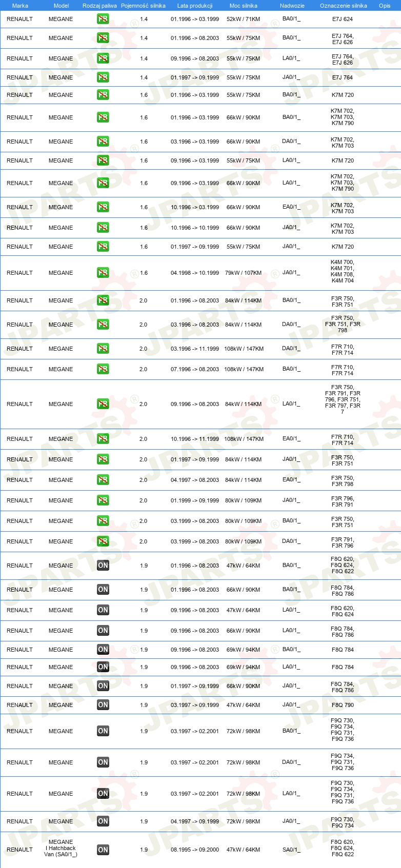Click the diesel ON icon in the BA0/1_ 69kW / 94KM row

pos(103,650)
